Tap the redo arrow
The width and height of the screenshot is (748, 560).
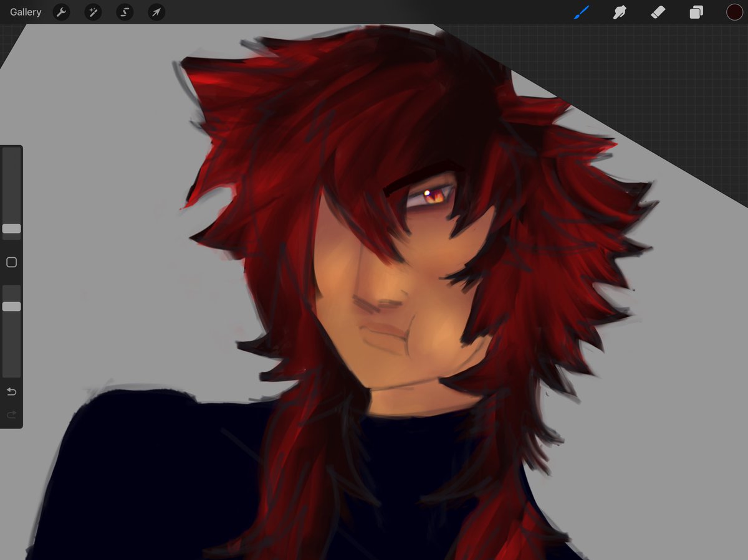(11, 414)
